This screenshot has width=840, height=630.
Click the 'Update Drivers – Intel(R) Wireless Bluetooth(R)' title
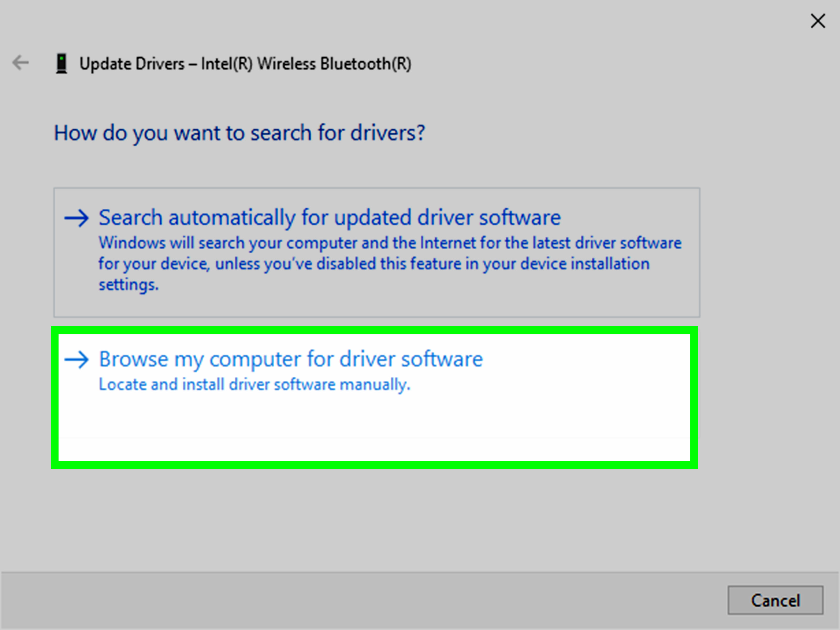coord(245,64)
